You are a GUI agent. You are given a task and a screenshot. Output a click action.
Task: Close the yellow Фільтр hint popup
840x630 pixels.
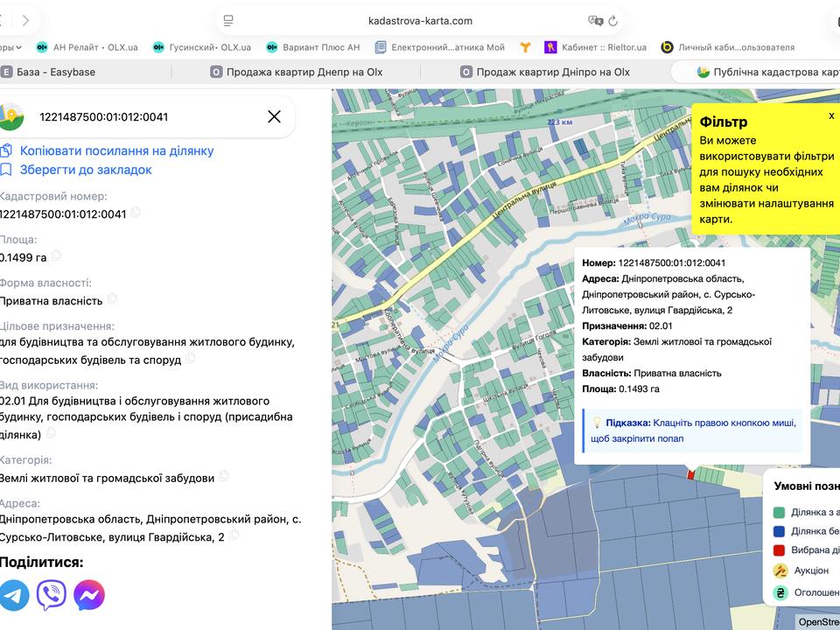pos(831,115)
